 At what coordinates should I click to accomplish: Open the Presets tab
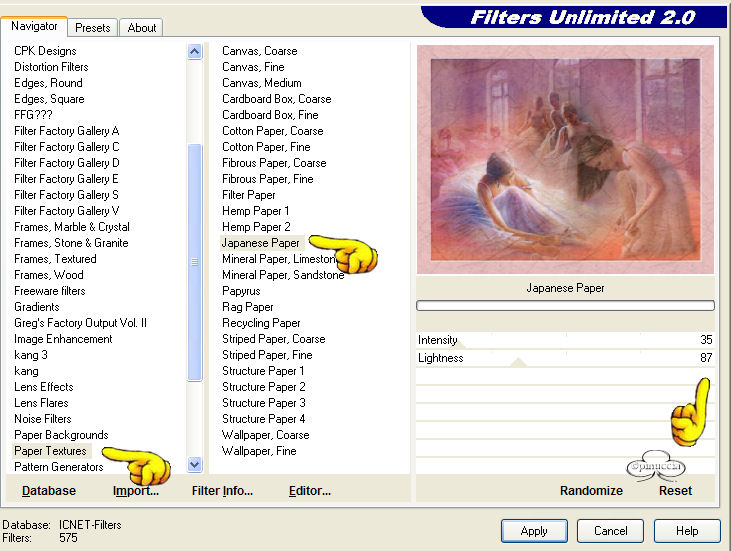coord(92,28)
